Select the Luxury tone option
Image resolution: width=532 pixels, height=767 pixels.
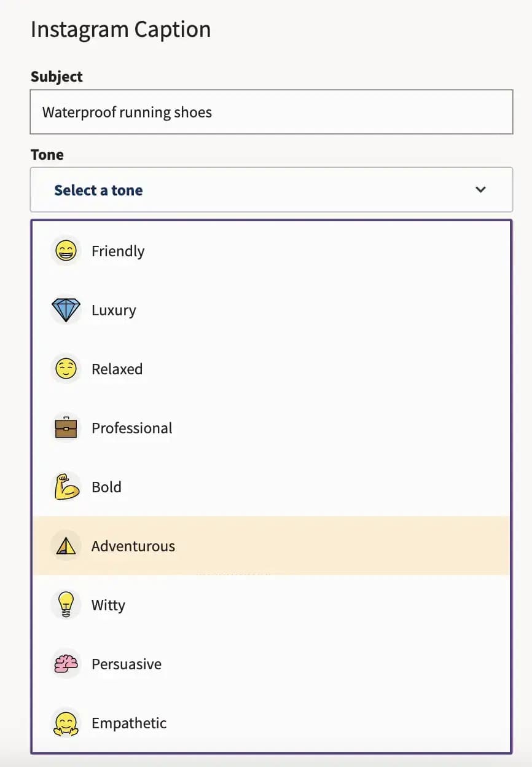coord(114,310)
